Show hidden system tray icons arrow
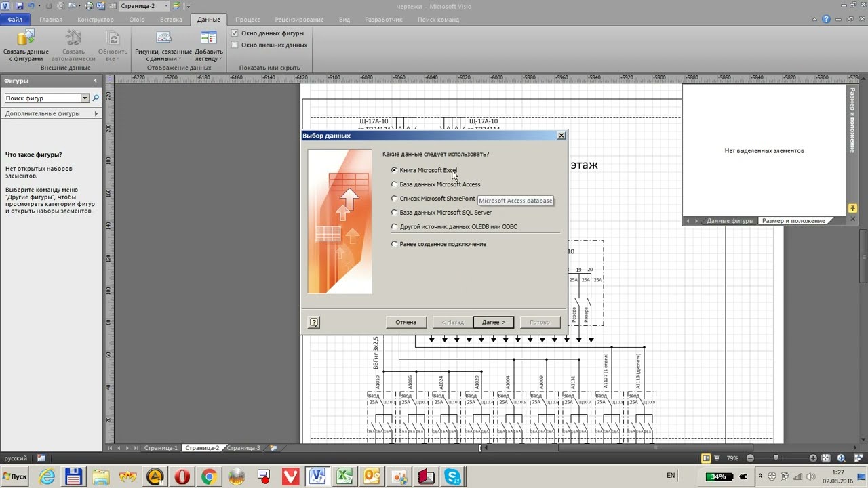The width and height of the screenshot is (868, 488). 759,476
